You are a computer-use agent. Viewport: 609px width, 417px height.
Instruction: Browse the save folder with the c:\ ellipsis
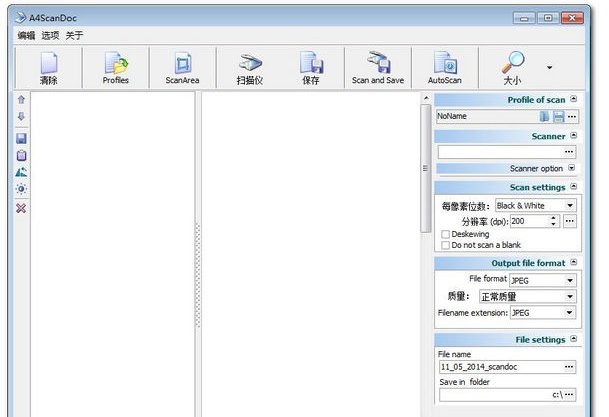pos(569,394)
